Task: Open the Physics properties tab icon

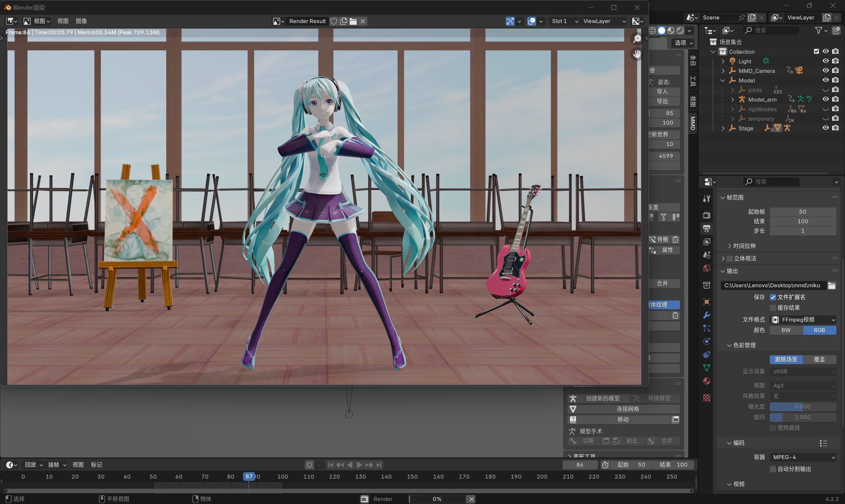Action: (706, 341)
